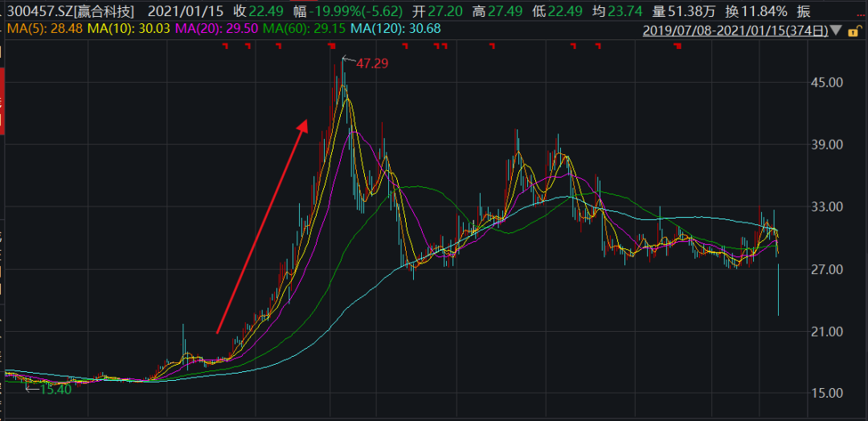
Task: Click the red marker above the 47.29 peak
Action: click(x=332, y=47)
